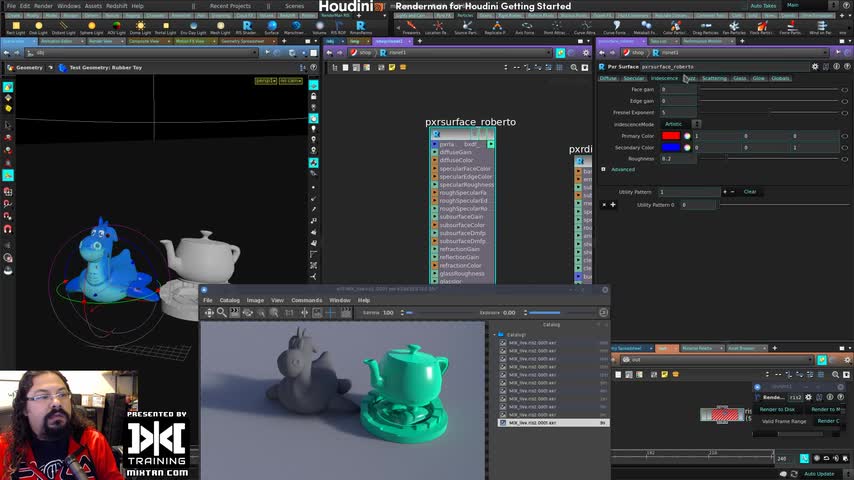Open the Secondary Color picker wheel
854x480 pixels.
[687, 148]
